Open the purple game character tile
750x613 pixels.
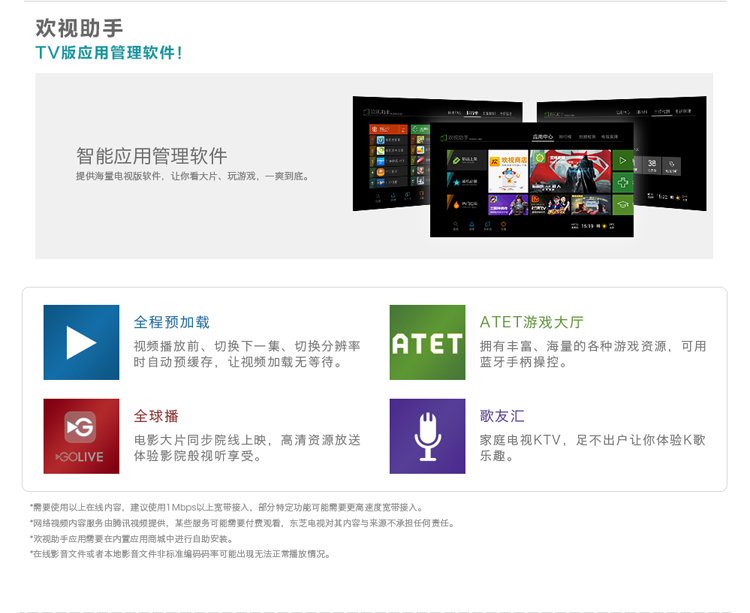point(508,205)
